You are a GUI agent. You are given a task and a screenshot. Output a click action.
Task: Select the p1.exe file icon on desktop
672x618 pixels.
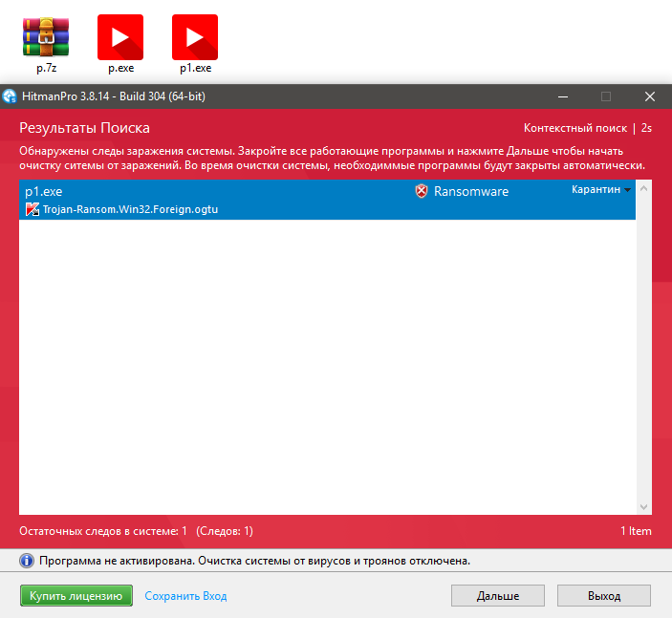(x=195, y=37)
